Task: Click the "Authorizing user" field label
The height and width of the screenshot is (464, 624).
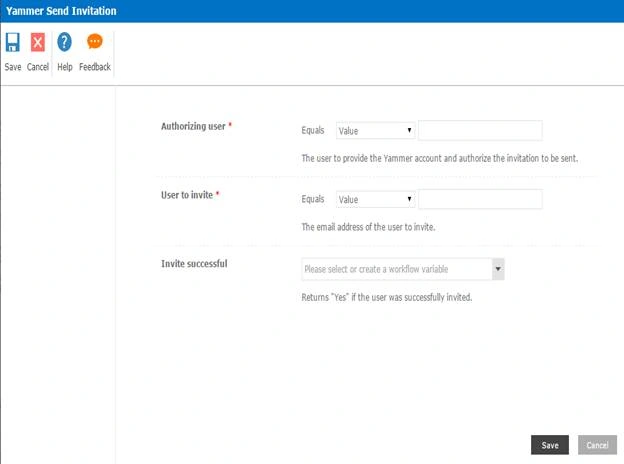Action: (x=193, y=126)
